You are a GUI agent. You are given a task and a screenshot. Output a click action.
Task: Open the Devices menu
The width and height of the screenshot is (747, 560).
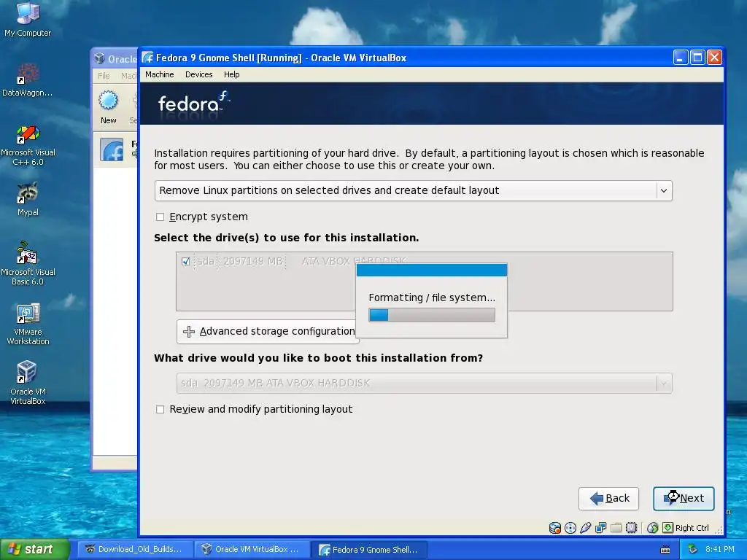198,74
